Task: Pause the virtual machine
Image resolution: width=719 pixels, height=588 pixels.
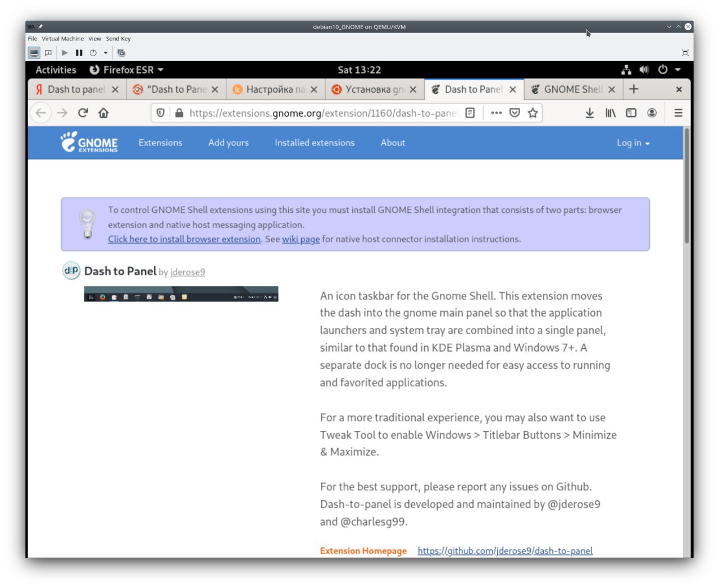Action: click(x=79, y=53)
